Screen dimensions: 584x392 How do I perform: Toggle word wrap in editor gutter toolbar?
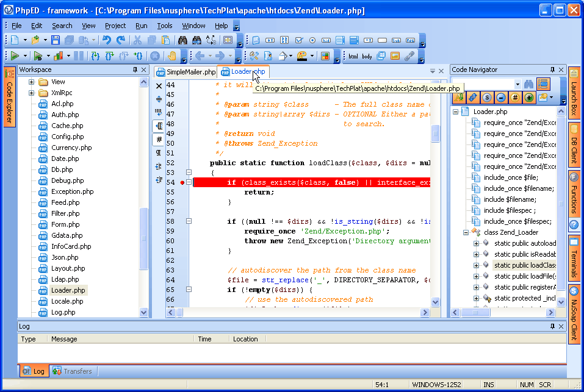pos(159,112)
